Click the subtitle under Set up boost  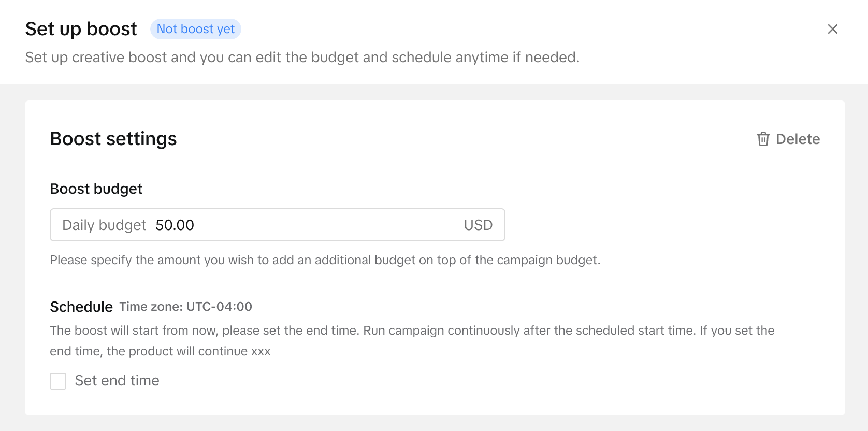tap(302, 57)
